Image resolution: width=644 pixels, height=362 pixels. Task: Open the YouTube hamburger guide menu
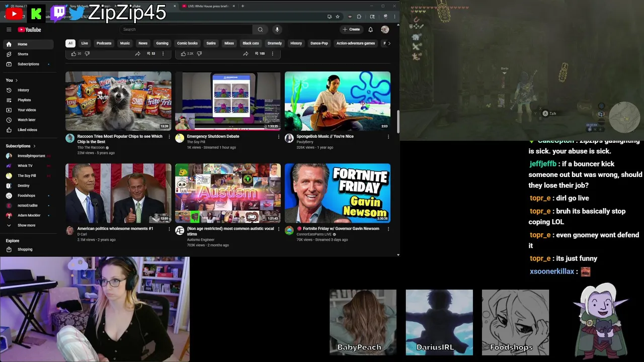(9, 30)
